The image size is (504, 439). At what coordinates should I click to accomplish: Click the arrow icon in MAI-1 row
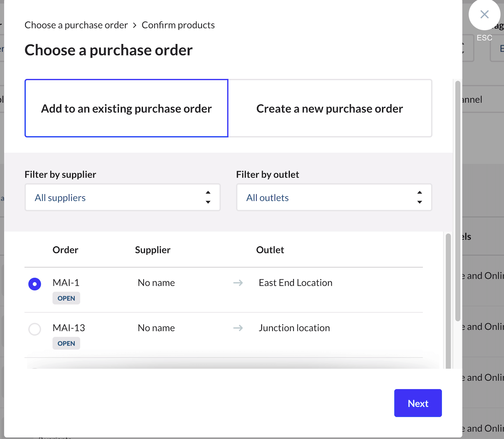(238, 283)
